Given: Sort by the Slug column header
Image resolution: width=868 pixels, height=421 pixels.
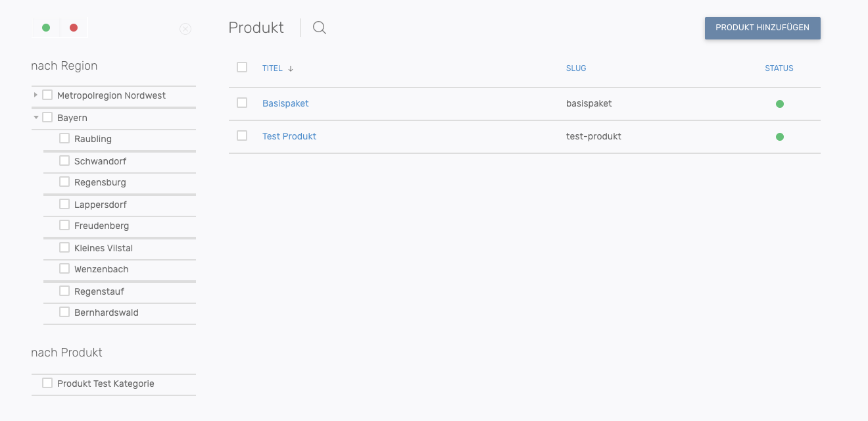Looking at the screenshot, I should pos(576,68).
